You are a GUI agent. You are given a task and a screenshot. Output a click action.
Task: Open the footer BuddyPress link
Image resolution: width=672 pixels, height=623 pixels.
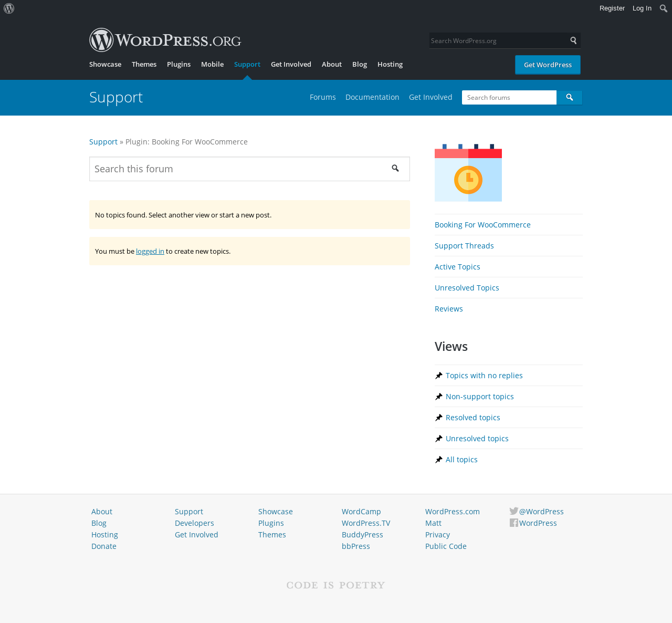(x=362, y=535)
